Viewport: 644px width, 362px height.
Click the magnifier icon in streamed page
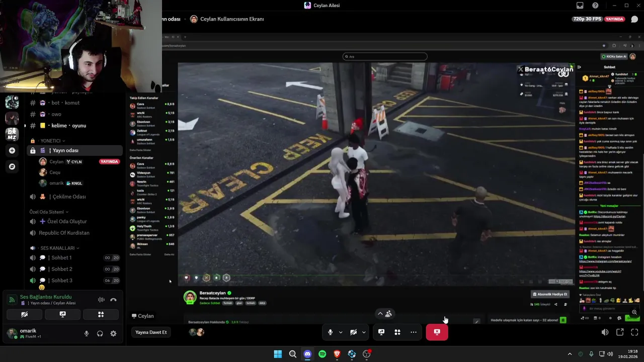point(634,312)
